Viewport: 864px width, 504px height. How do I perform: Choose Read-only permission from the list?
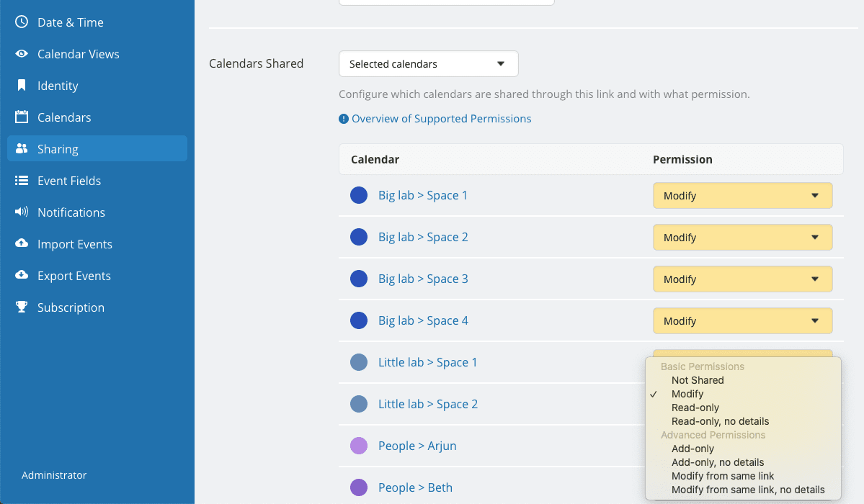[695, 408]
